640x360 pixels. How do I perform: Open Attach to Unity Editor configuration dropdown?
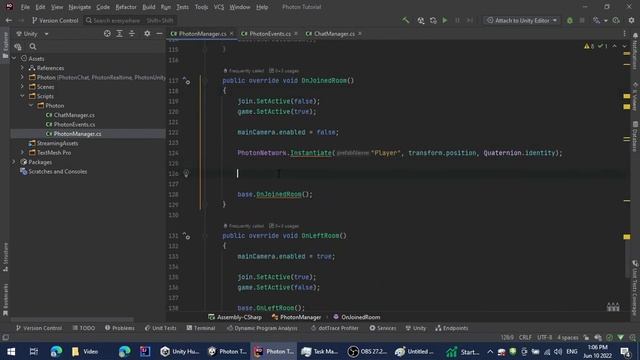pos(522,20)
